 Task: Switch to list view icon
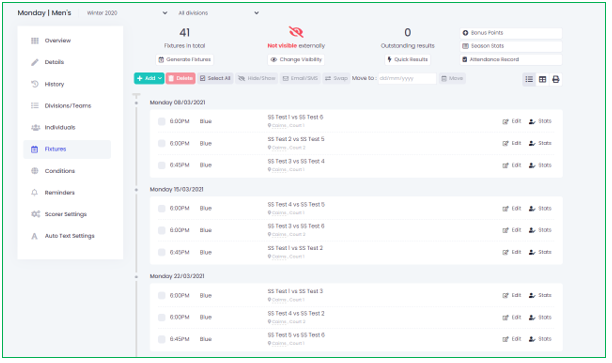click(529, 80)
